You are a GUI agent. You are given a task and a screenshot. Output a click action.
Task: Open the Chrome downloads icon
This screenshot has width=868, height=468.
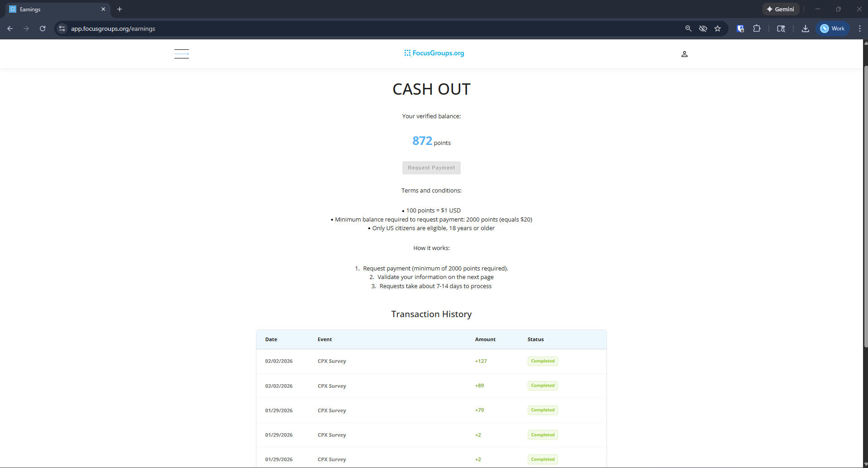coord(805,29)
